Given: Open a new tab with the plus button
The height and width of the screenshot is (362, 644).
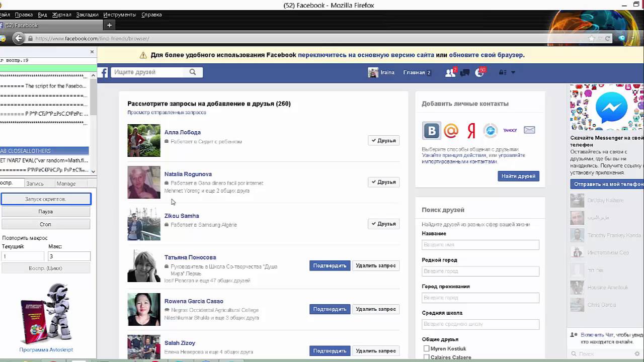Looking at the screenshot, I should (109, 25).
